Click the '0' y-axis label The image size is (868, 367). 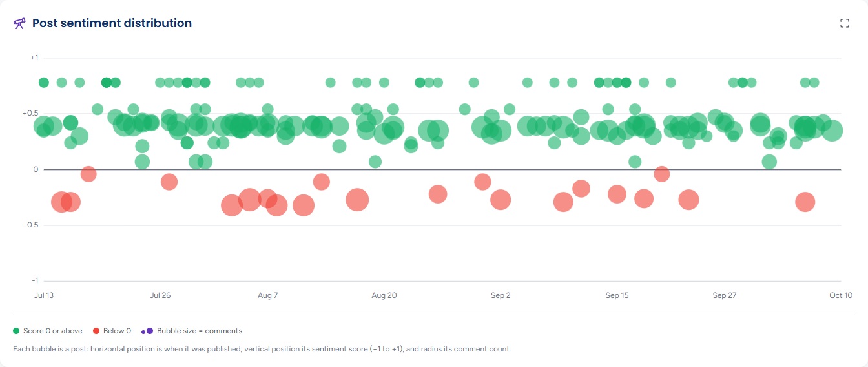tap(36, 169)
